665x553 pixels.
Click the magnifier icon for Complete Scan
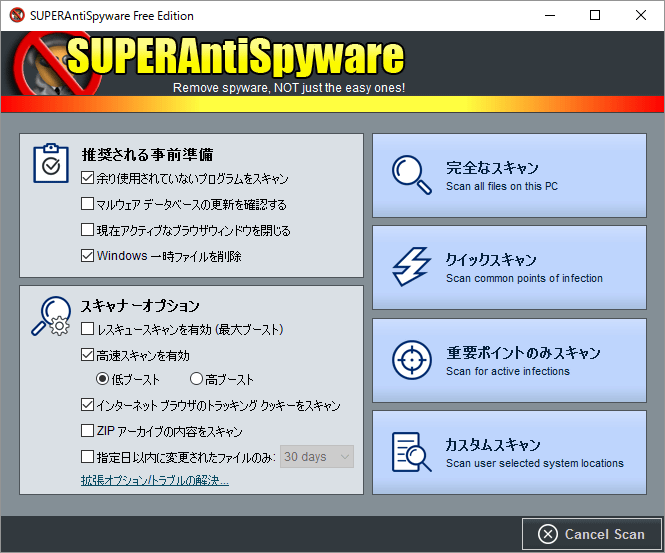click(x=411, y=175)
